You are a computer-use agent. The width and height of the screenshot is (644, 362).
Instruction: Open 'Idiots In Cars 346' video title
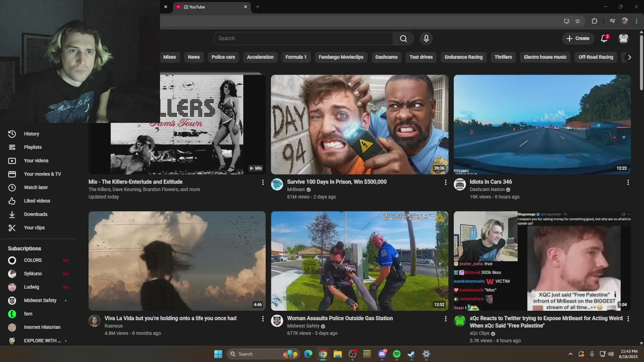(x=491, y=182)
